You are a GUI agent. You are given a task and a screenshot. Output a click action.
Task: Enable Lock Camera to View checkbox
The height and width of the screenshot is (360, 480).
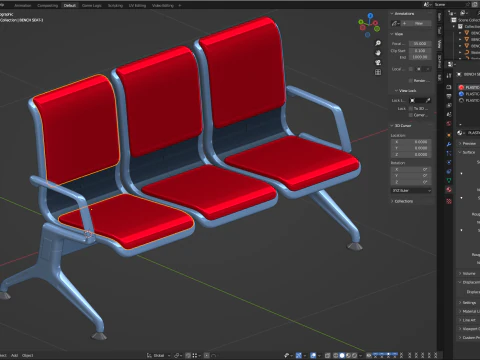(411, 115)
